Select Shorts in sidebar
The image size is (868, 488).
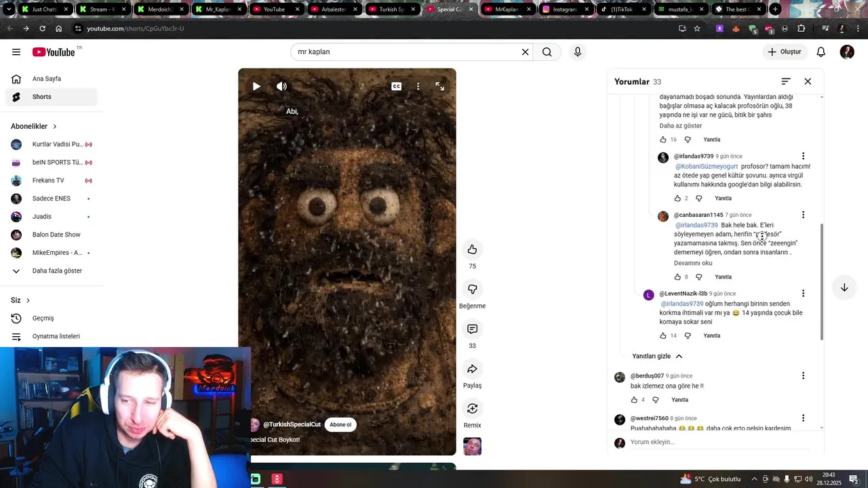[52, 97]
